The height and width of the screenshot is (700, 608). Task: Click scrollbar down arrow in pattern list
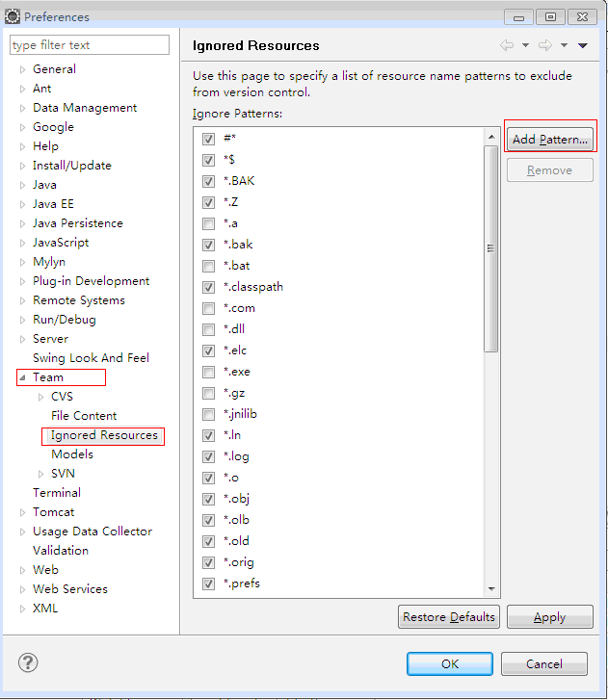(x=491, y=589)
